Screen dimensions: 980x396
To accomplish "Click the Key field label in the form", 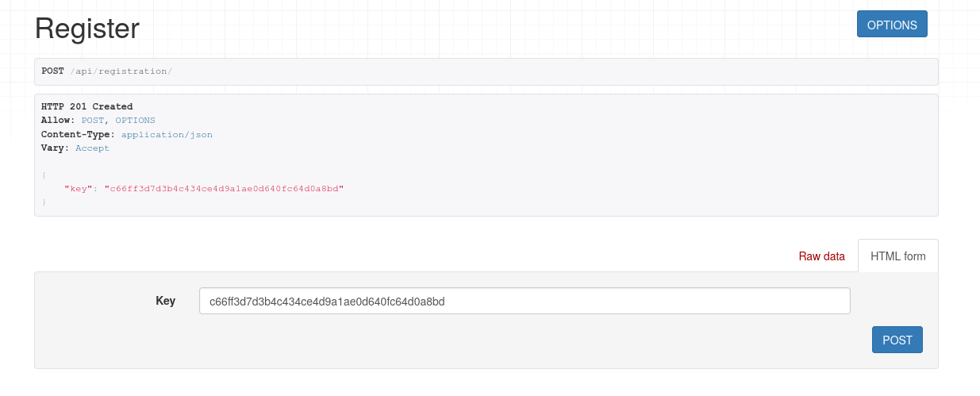I will point(165,301).
